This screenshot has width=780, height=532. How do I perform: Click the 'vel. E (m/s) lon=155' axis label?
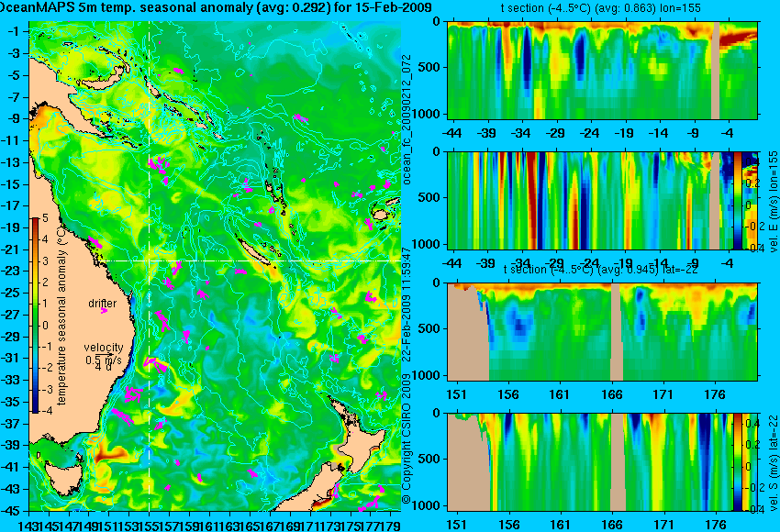(x=773, y=202)
